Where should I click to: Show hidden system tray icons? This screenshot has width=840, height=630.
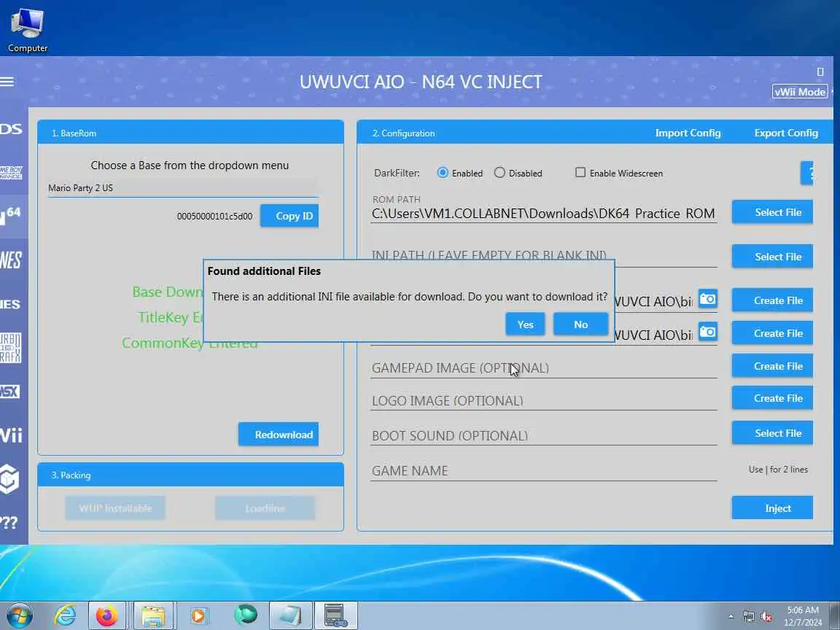(x=731, y=617)
